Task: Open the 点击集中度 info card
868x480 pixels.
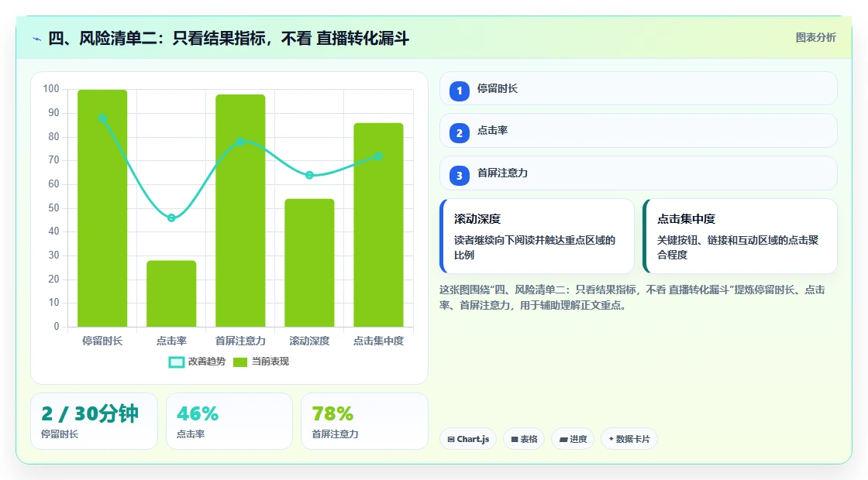Action: pyautogui.click(x=740, y=236)
